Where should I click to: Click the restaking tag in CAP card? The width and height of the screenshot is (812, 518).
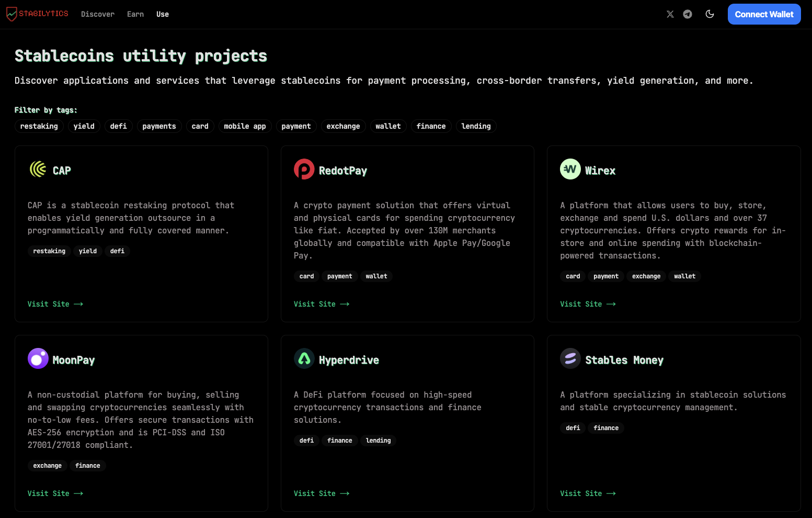pyautogui.click(x=49, y=251)
